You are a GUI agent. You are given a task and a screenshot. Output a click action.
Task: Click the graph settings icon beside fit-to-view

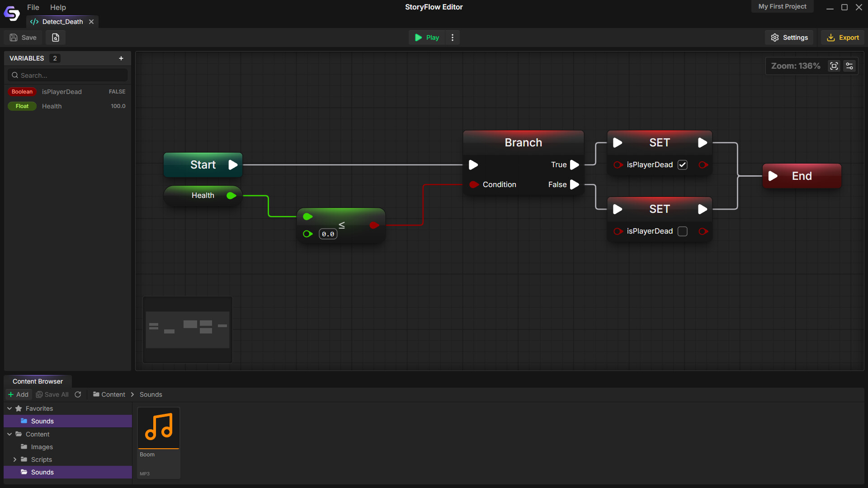point(849,66)
